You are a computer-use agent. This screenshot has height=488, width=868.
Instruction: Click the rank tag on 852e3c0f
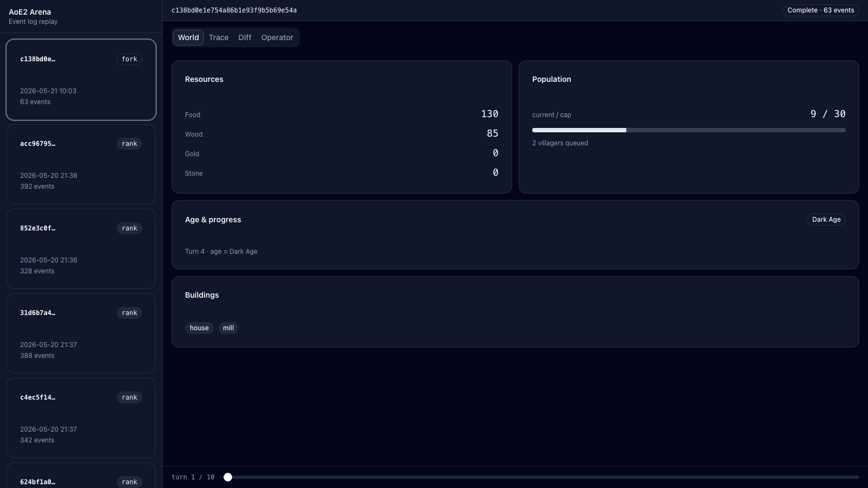click(x=129, y=228)
